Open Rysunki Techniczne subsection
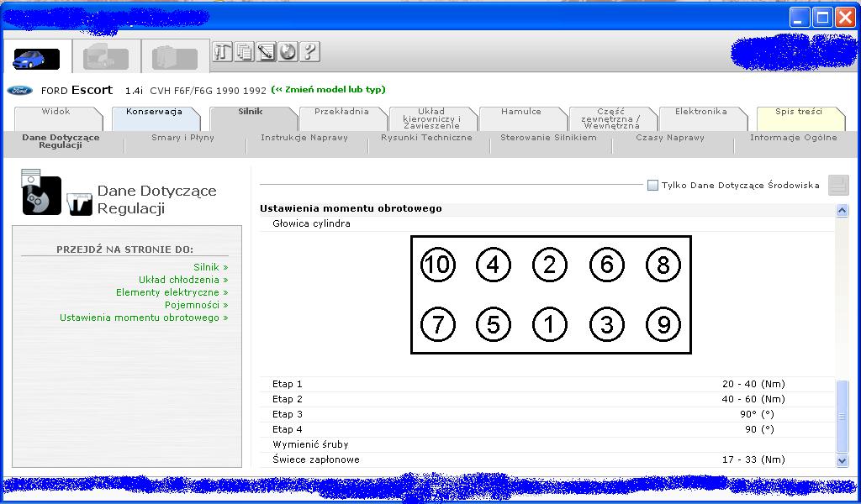The image size is (861, 504). coord(426,138)
